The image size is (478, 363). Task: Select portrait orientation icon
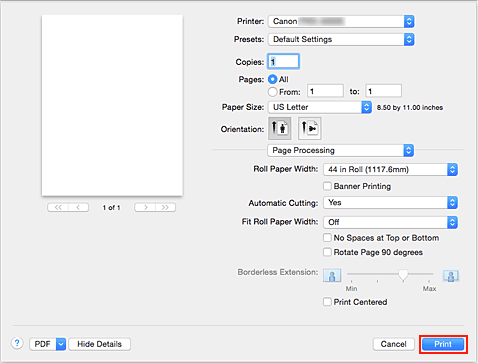point(279,128)
